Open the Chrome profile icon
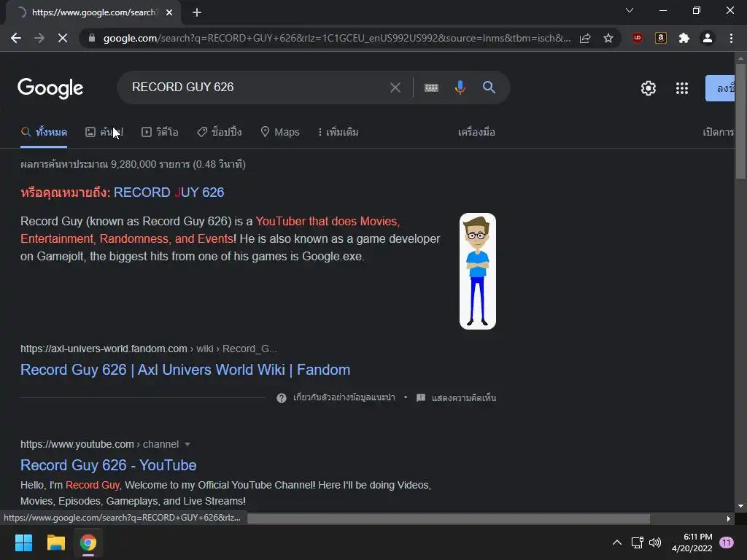Screen dimensions: 747x560 (x=708, y=38)
